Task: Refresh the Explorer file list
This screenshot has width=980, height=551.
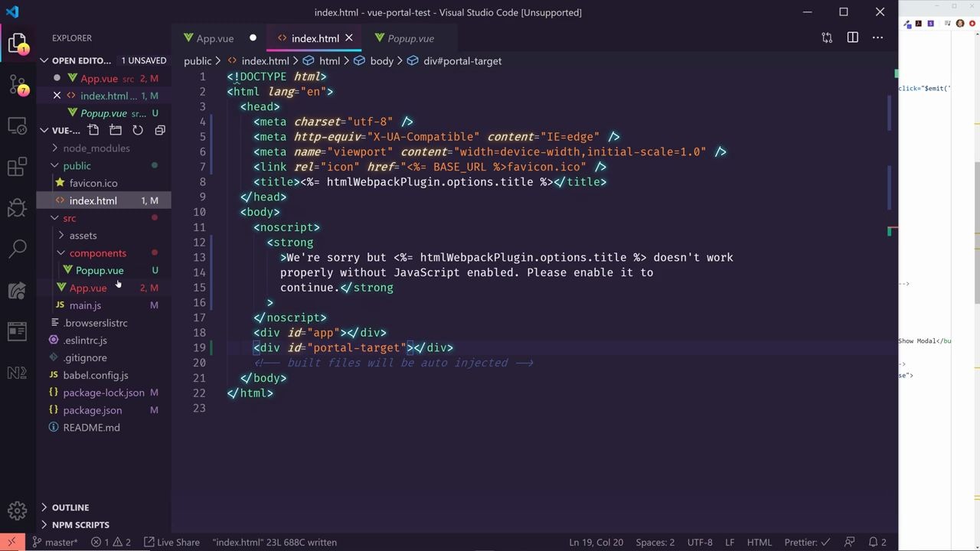Action: pos(137,130)
